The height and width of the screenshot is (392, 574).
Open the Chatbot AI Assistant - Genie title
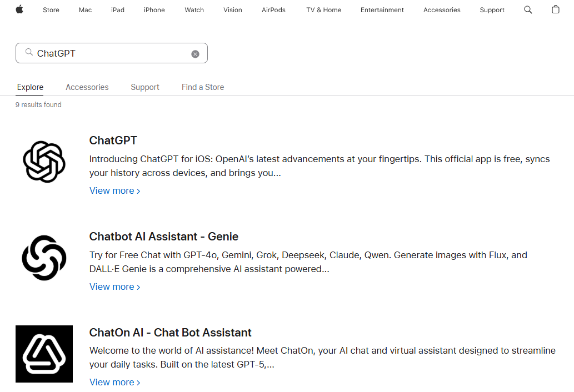coord(163,237)
